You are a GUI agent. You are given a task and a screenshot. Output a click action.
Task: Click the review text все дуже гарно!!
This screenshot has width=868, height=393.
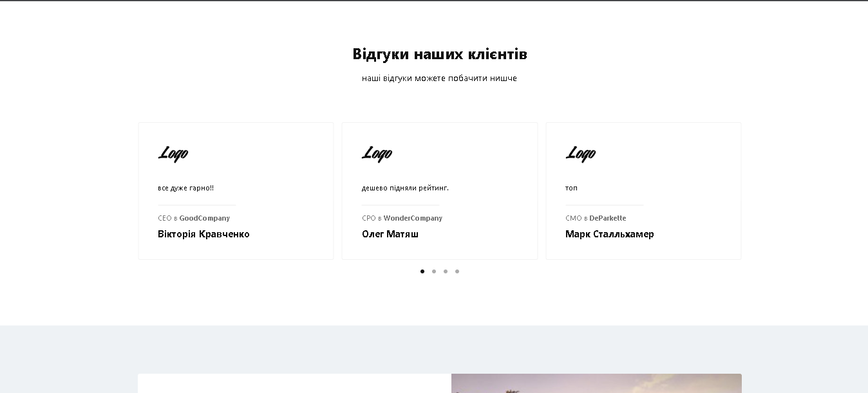(x=185, y=188)
